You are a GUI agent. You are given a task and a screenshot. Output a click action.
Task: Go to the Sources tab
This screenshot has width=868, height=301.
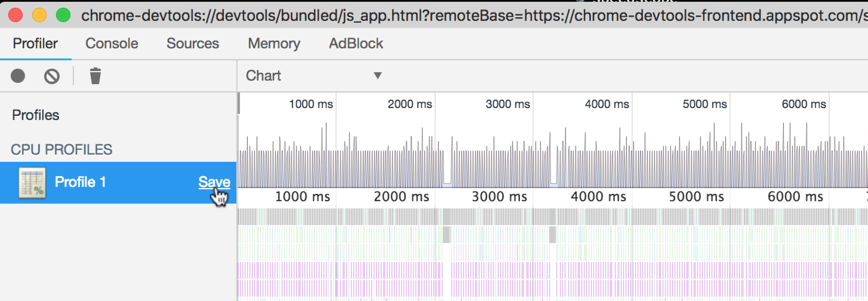pyautogui.click(x=193, y=44)
